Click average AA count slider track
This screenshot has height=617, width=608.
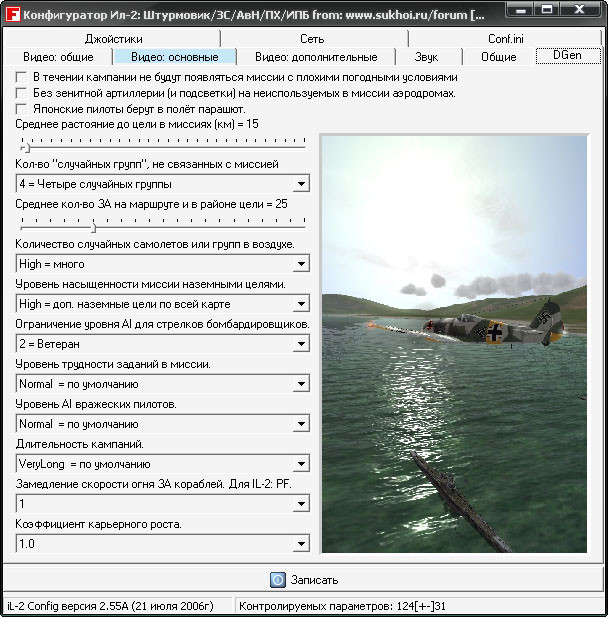click(x=163, y=227)
